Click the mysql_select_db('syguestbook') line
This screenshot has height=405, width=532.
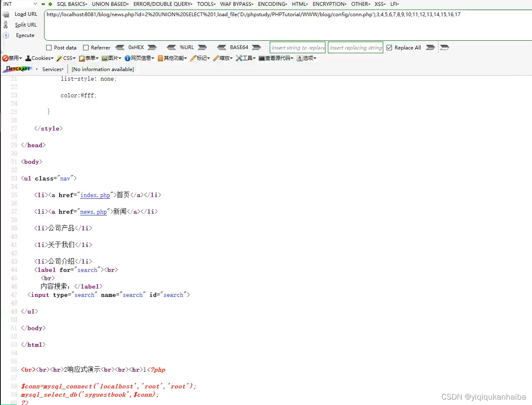click(90, 395)
